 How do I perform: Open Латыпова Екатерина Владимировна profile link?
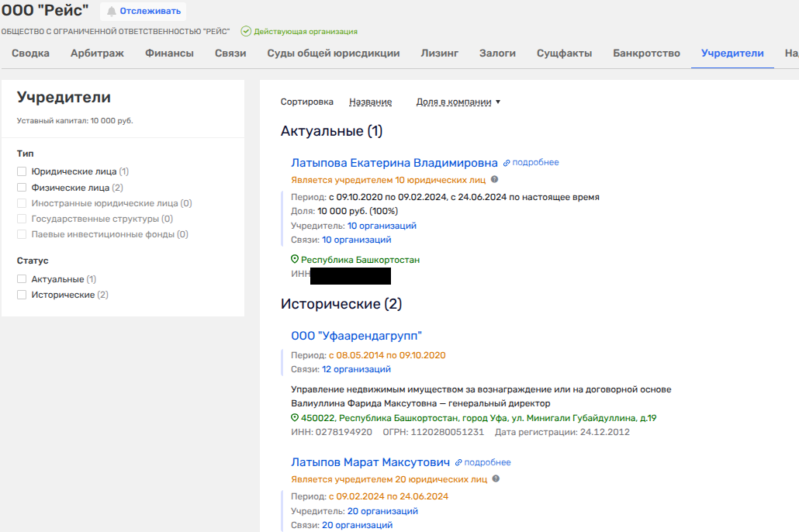coord(394,163)
